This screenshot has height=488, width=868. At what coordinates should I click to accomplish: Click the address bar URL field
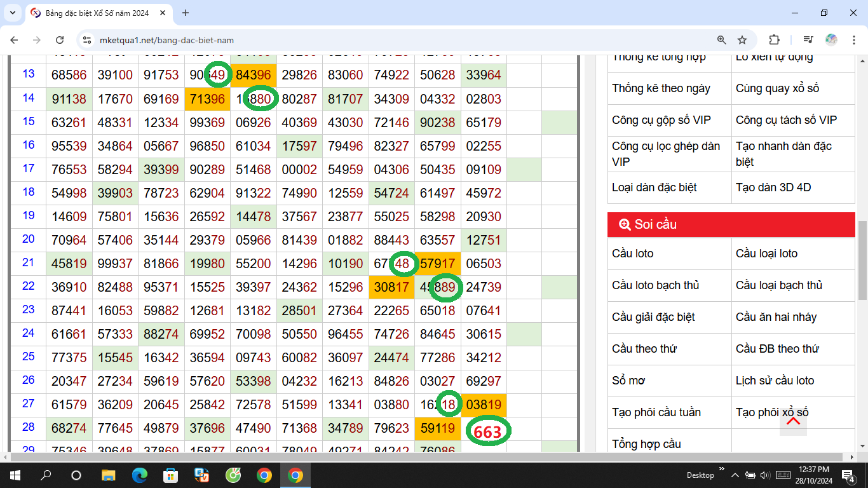tap(381, 40)
